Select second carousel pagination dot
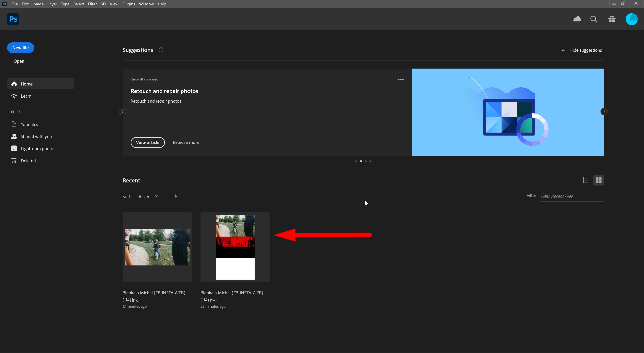The width and height of the screenshot is (644, 353). pos(361,161)
